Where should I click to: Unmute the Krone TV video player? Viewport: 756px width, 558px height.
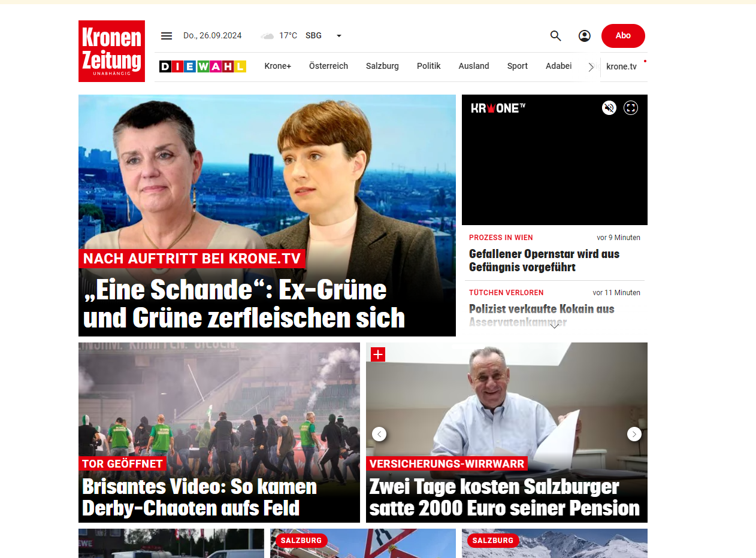(609, 108)
